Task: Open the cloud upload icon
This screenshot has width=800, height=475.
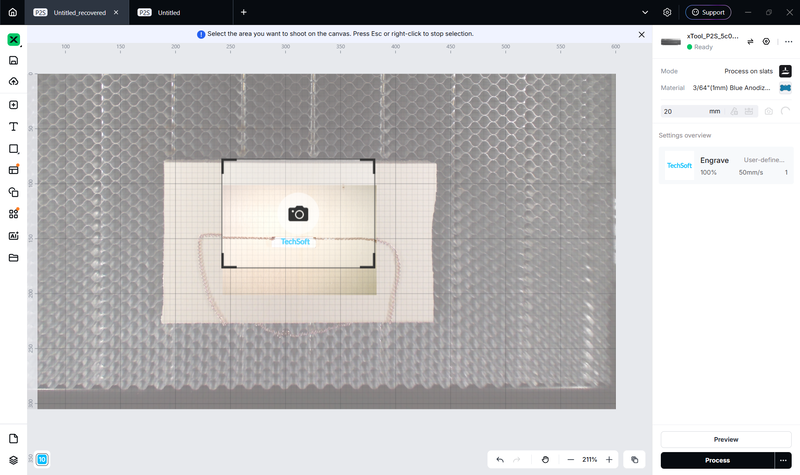Action: tap(13, 82)
